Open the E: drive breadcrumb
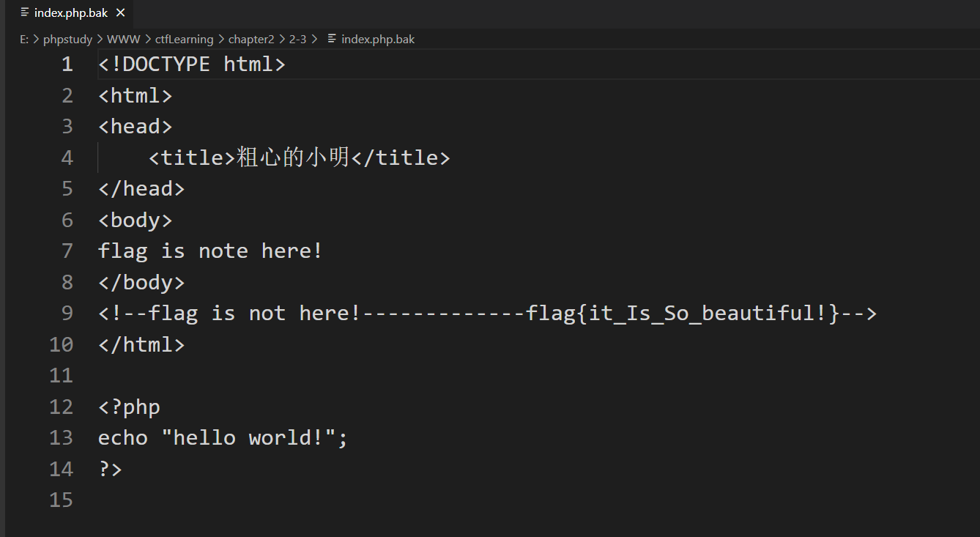The height and width of the screenshot is (537, 980). click(x=24, y=40)
